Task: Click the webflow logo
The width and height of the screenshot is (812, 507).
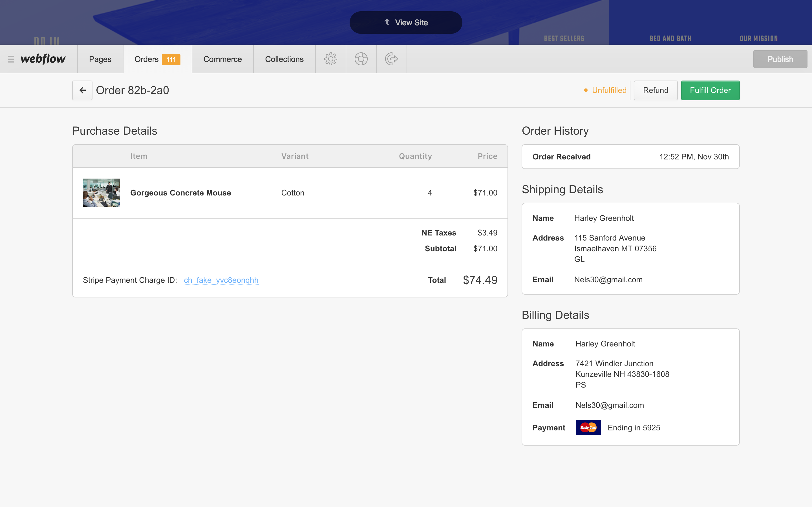Action: tap(43, 59)
